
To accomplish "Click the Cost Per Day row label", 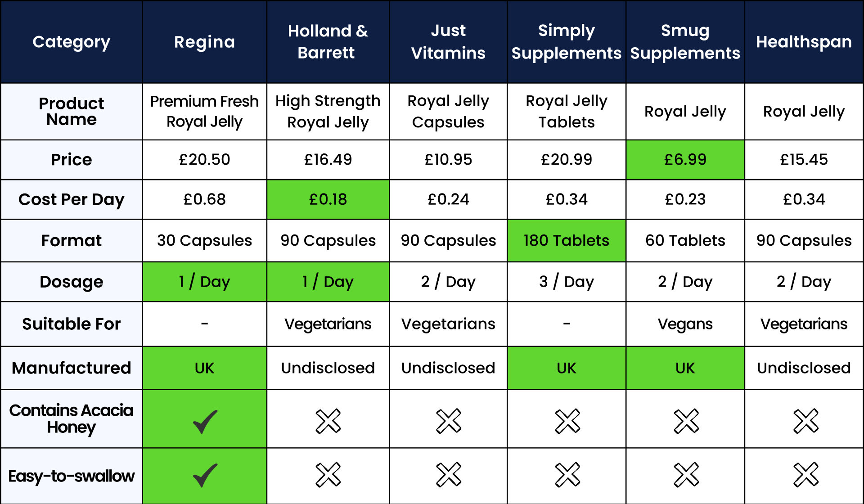I will (x=72, y=199).
